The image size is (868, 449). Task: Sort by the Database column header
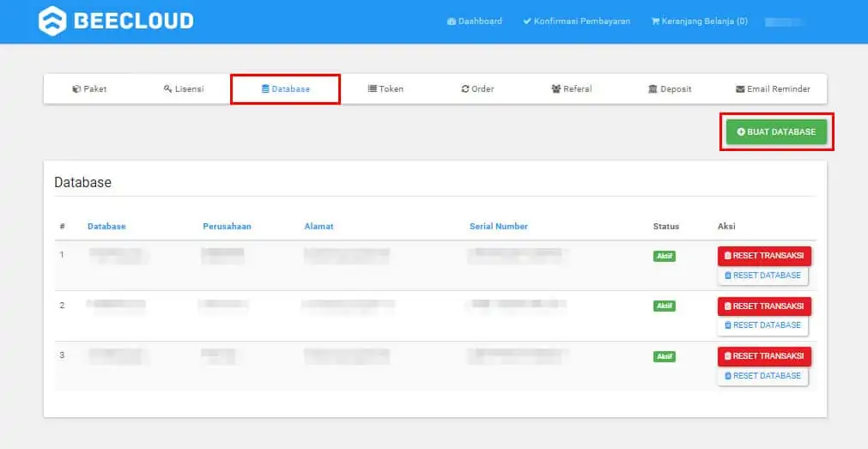tap(106, 226)
